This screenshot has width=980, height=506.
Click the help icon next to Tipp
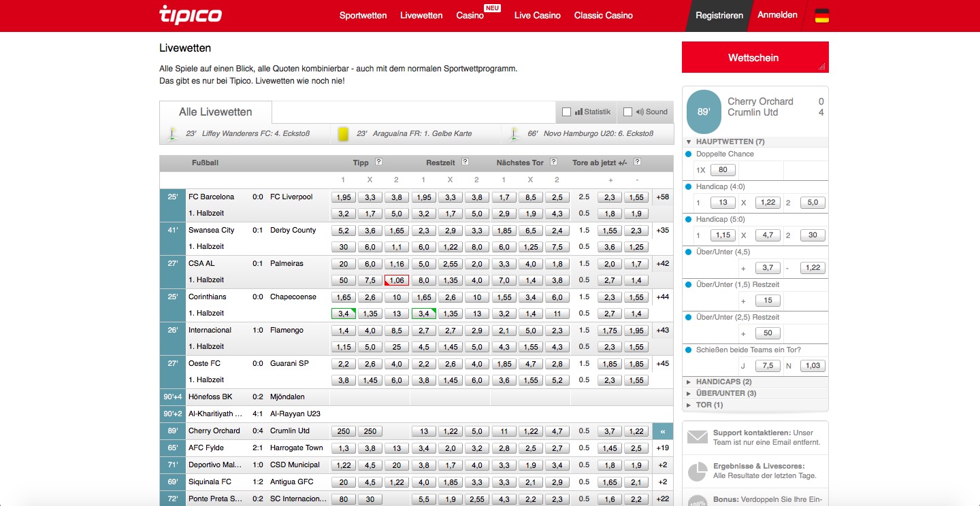(378, 162)
